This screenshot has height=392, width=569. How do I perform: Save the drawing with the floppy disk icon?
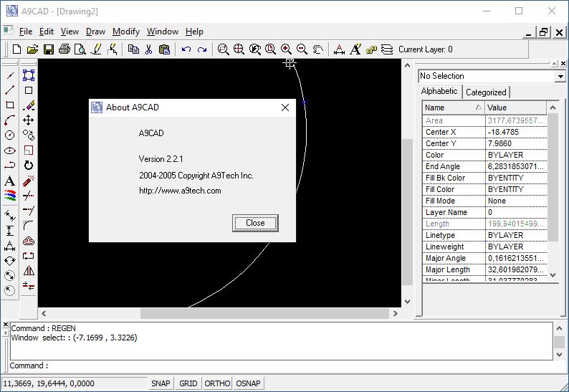click(48, 49)
